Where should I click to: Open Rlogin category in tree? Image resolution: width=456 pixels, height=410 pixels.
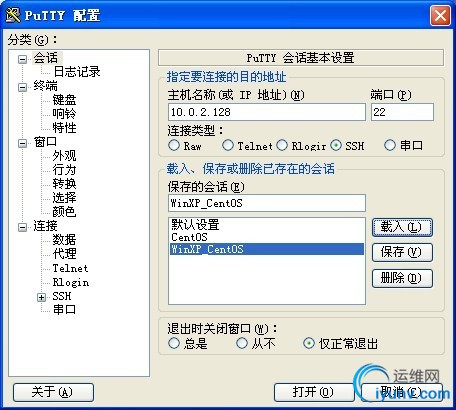pos(71,282)
